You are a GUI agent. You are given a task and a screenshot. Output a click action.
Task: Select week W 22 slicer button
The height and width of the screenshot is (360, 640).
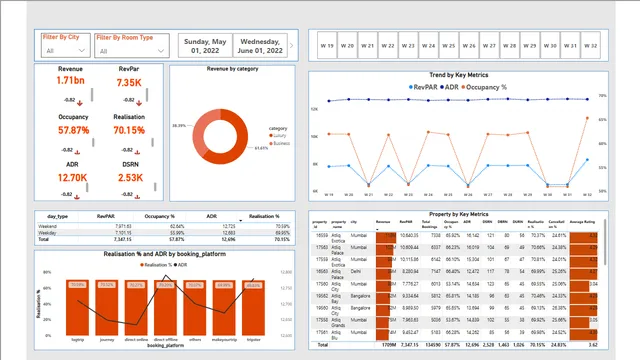point(388,45)
